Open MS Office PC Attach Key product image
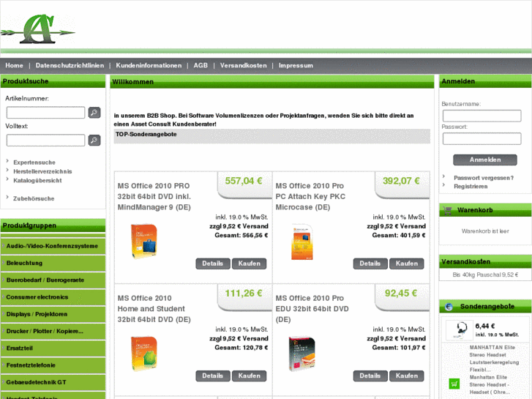 (302, 242)
